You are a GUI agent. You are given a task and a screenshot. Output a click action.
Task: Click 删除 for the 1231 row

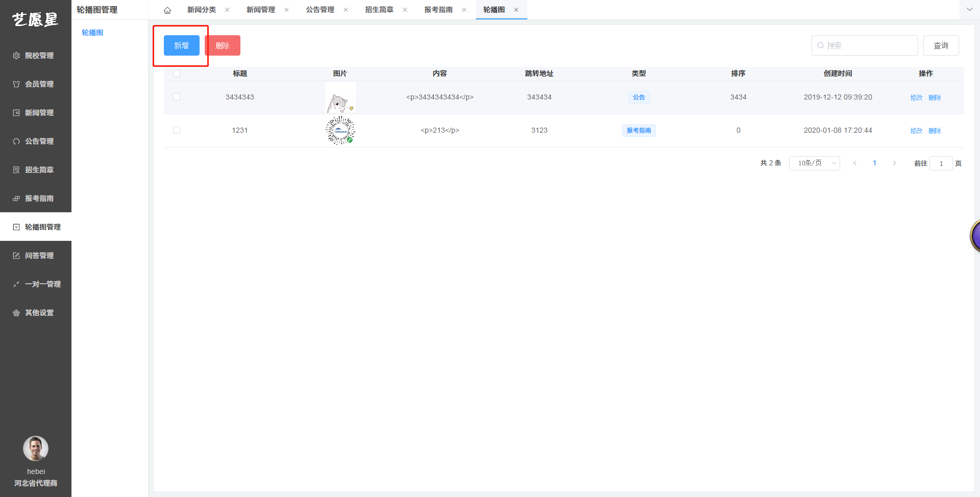(x=935, y=131)
